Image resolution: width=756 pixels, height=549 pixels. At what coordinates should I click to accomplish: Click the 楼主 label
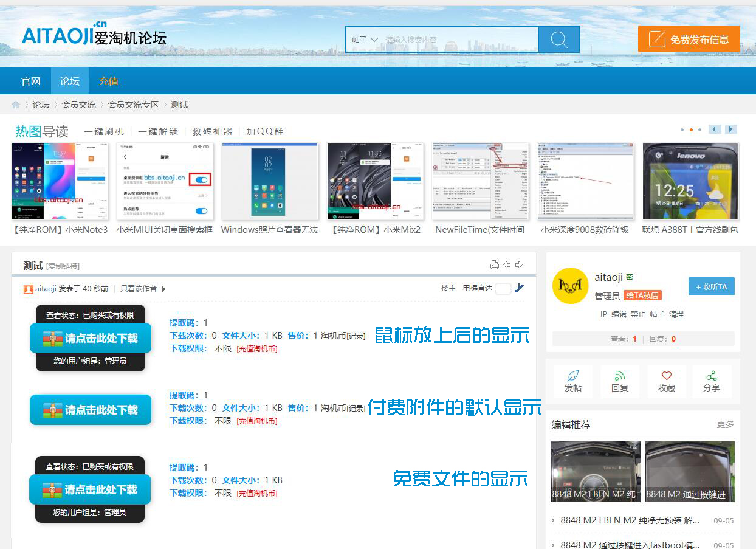coord(448,288)
